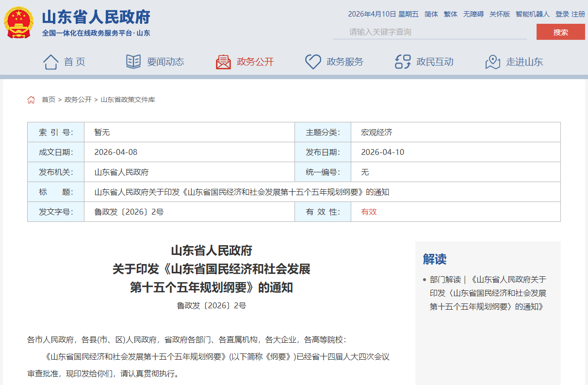Image resolution: width=588 pixels, height=385 pixels.
Task: Go to 山东省政策文件库 breadcrumb link
Action: (x=128, y=100)
